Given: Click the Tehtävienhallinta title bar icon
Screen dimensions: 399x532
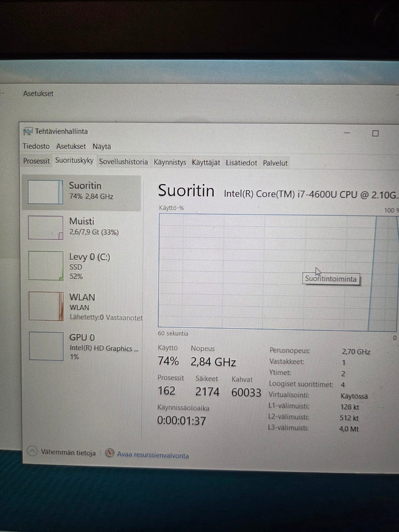Looking at the screenshot, I should point(28,131).
